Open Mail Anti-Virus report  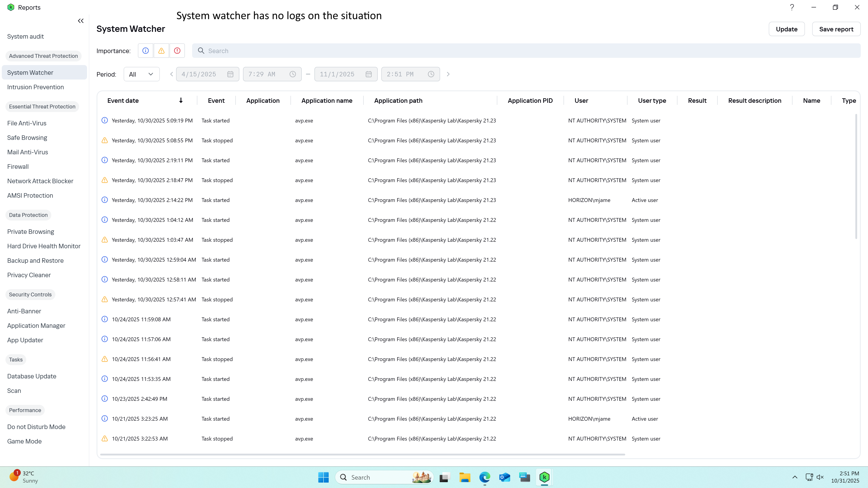[x=28, y=152]
